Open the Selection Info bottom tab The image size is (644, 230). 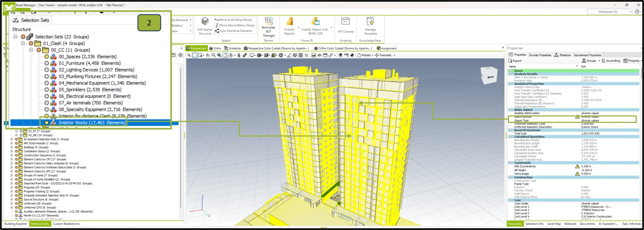coord(534,224)
